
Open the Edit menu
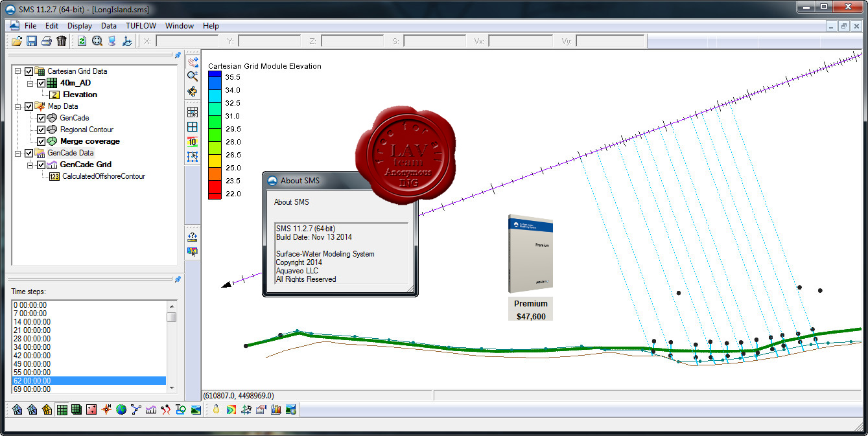click(x=52, y=26)
